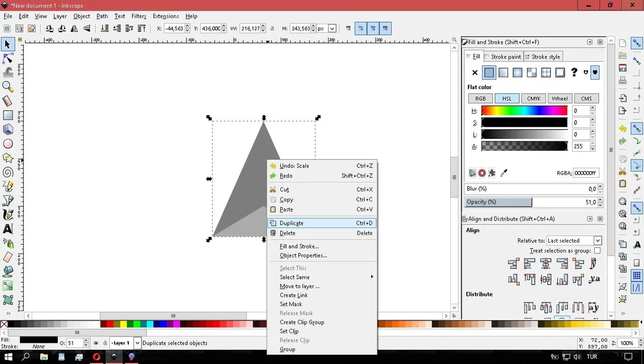The width and height of the screenshot is (644, 364).
Task: Click the scissors Cut icon
Action: (x=623, y=171)
